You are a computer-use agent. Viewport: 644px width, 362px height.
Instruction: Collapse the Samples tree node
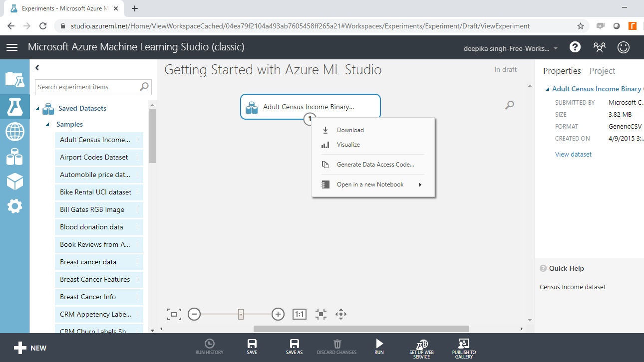point(48,125)
